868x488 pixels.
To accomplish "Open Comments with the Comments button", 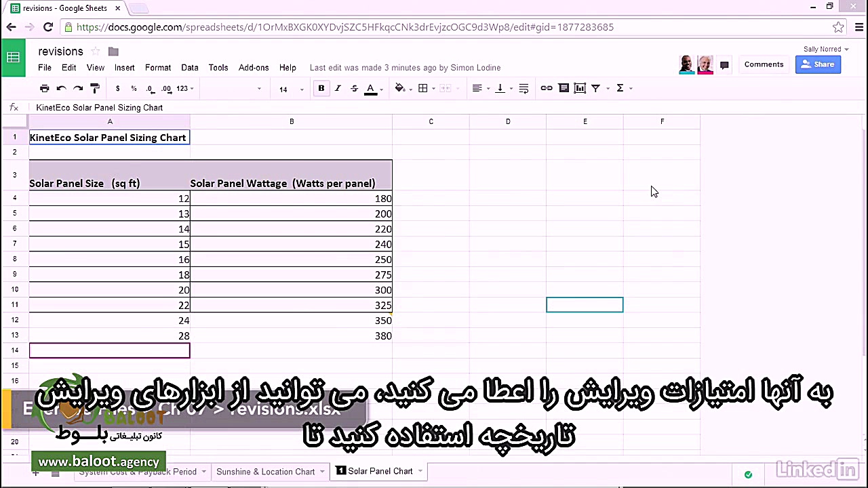I will [x=764, y=64].
